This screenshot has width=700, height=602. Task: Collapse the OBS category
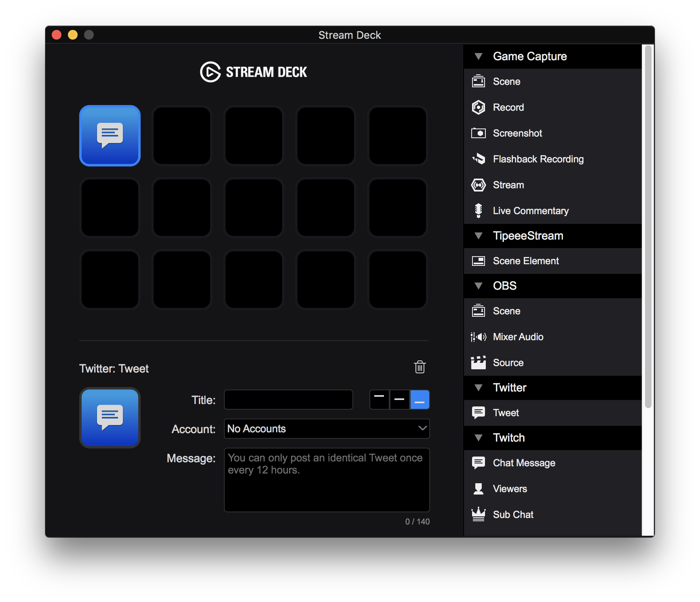click(x=479, y=286)
